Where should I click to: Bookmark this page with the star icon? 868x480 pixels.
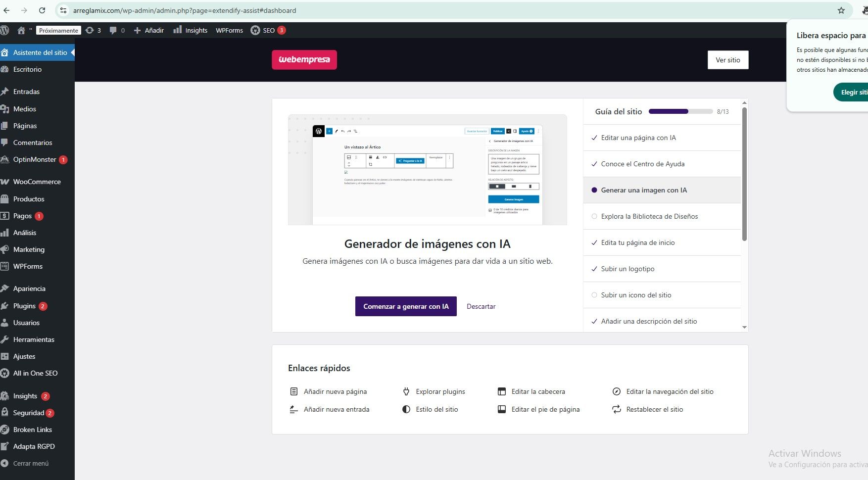[841, 10]
